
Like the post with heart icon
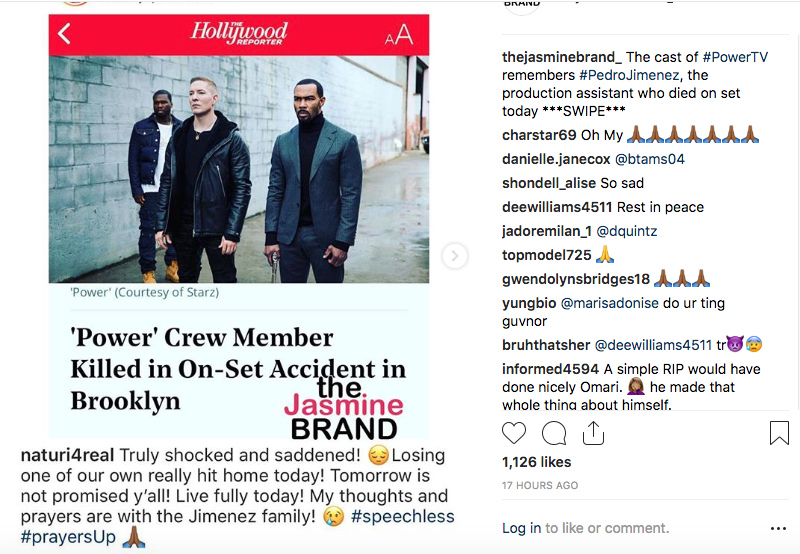point(514,433)
